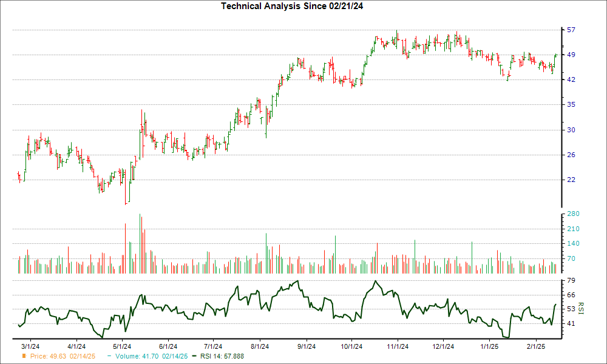Screen dimensions: 607x364
Task: Click the 26 price axis label
Action: coord(571,155)
